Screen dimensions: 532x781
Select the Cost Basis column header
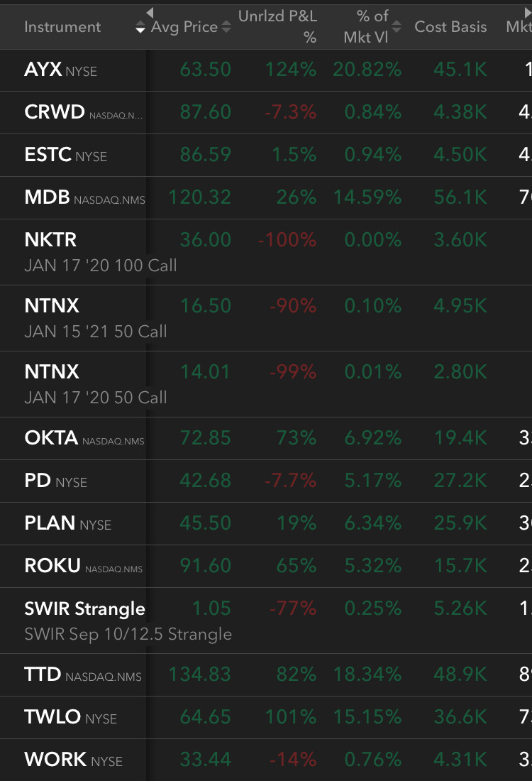tap(451, 27)
